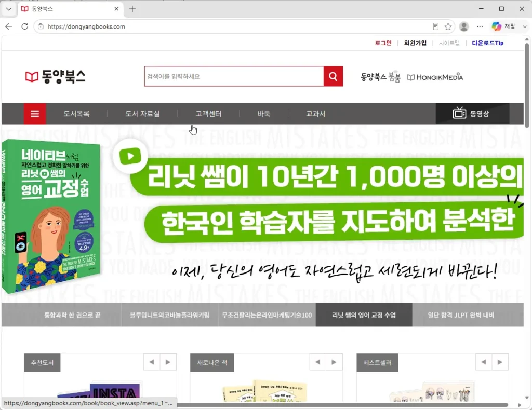Add page to favorites star icon
Image resolution: width=532 pixels, height=410 pixels.
448,26
